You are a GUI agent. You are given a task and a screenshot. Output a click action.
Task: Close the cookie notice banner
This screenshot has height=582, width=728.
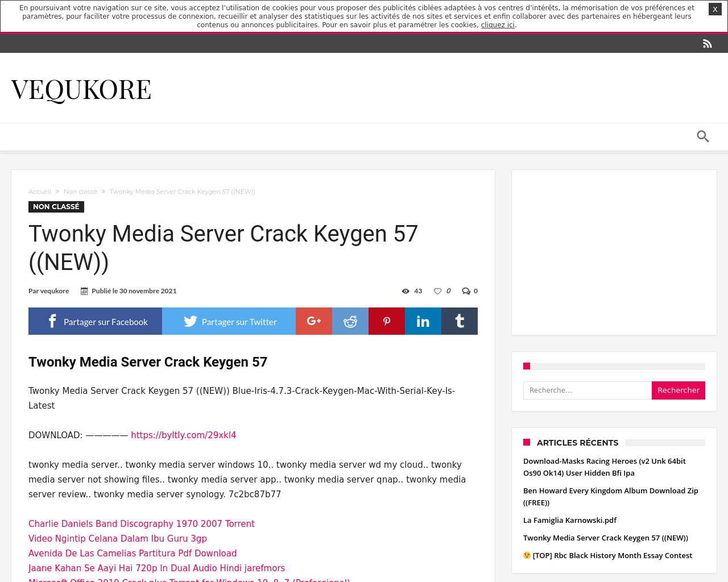coord(715,9)
